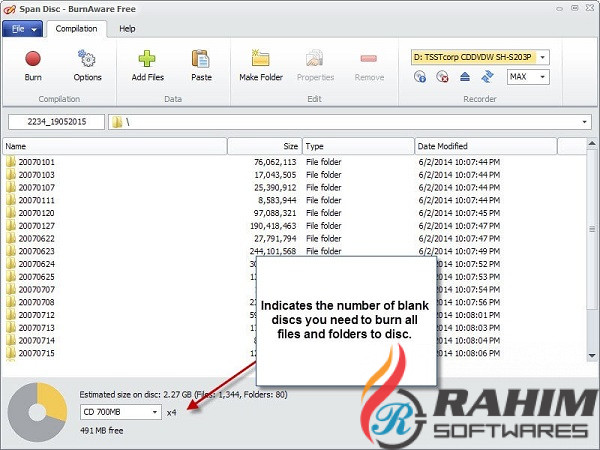
Task: Click the scrollbar down arrow
Action: coord(592,355)
